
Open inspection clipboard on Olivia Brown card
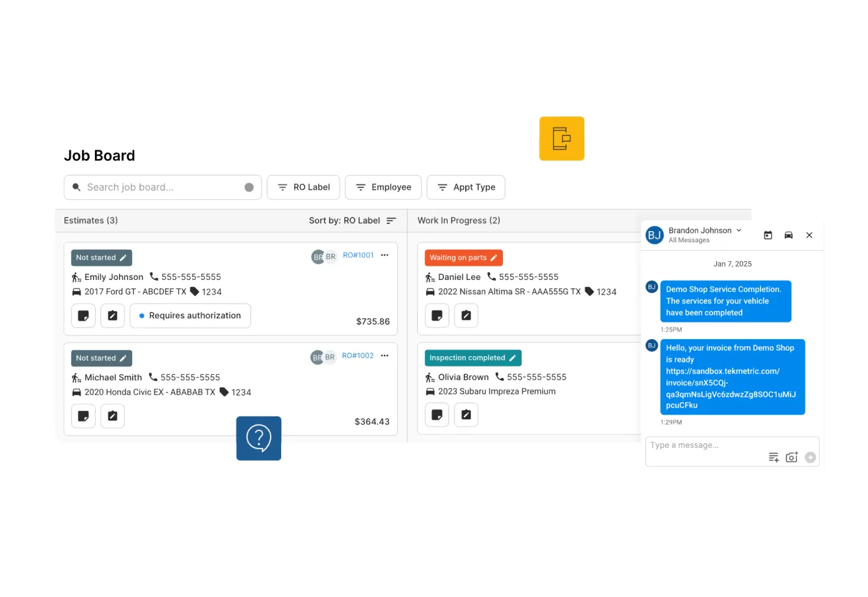coord(467,415)
